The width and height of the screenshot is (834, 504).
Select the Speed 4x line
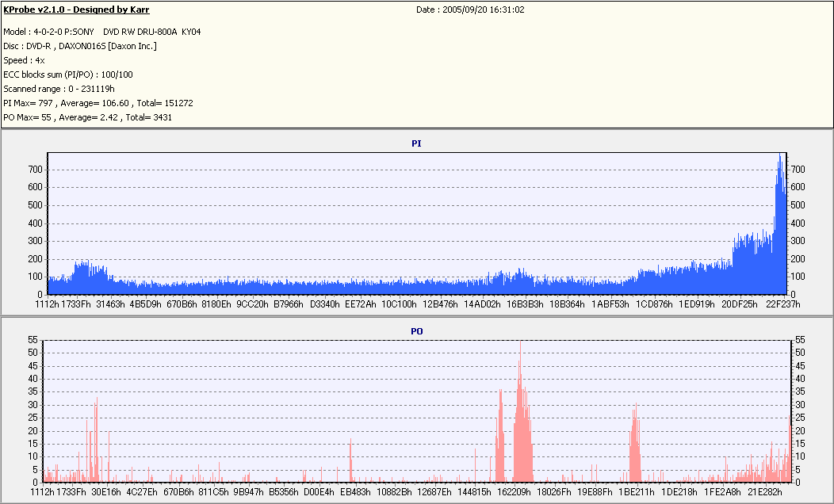tap(24, 60)
